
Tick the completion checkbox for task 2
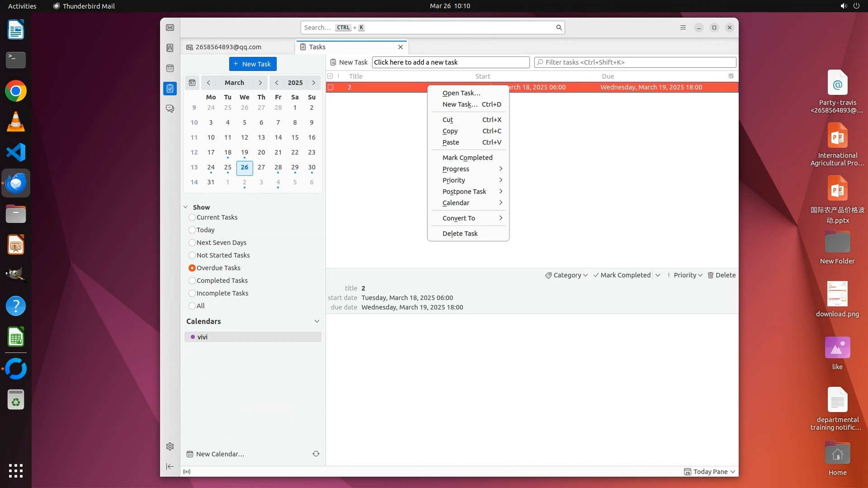[330, 87]
